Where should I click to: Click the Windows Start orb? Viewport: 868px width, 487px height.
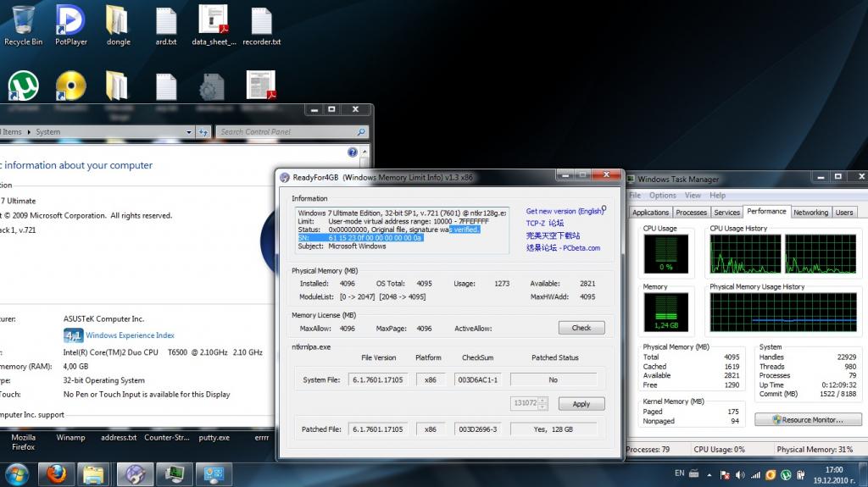pos(15,473)
